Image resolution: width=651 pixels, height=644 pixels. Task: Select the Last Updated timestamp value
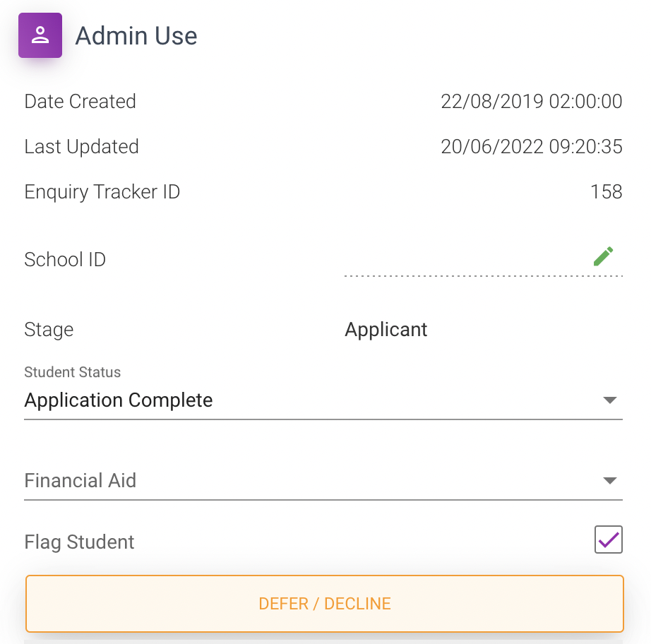532,147
